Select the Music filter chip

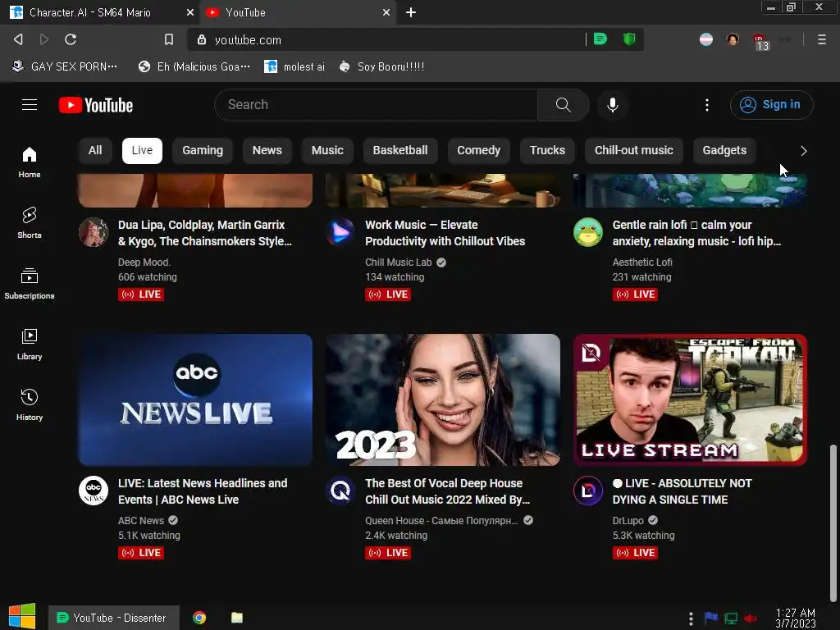tap(327, 151)
